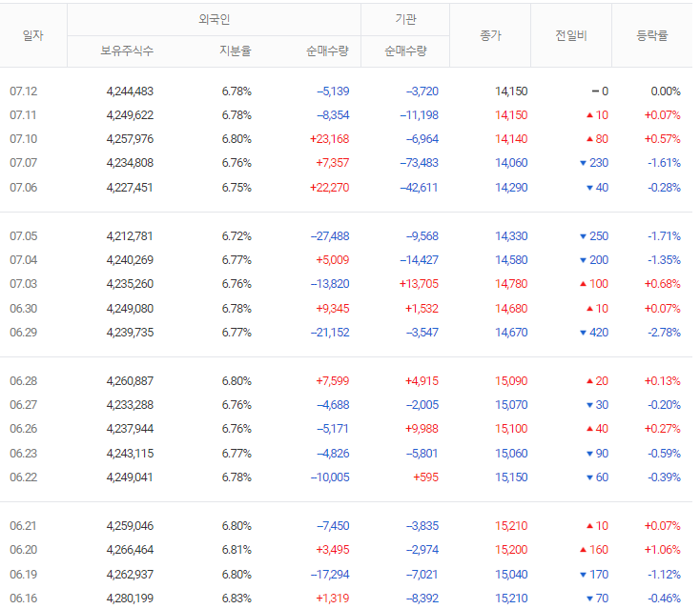Click the down 230 change value

[x=594, y=163]
